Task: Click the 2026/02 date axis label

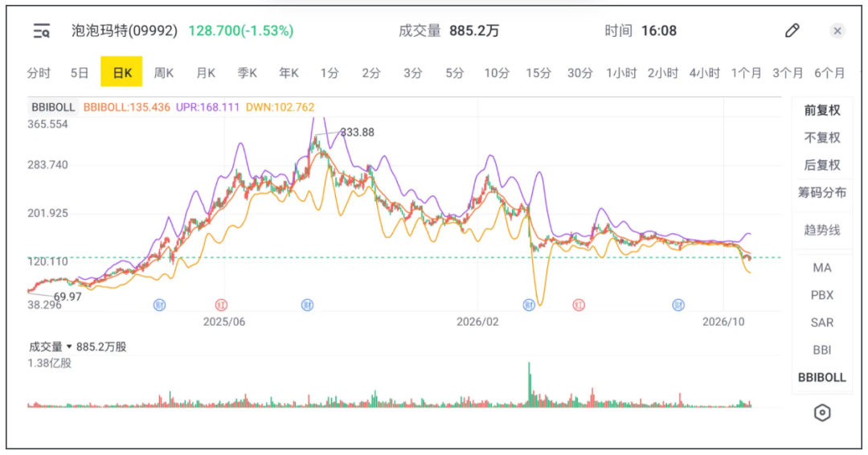Action: click(477, 322)
